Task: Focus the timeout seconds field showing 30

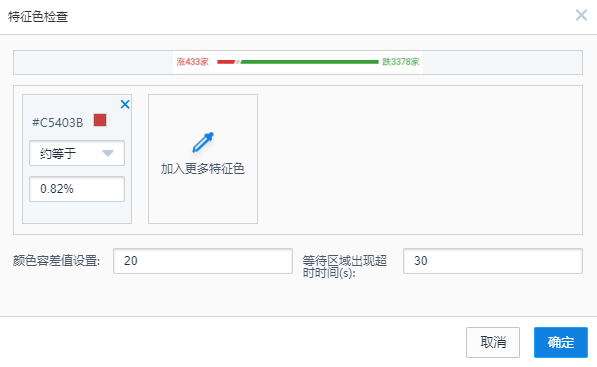Action: (493, 261)
